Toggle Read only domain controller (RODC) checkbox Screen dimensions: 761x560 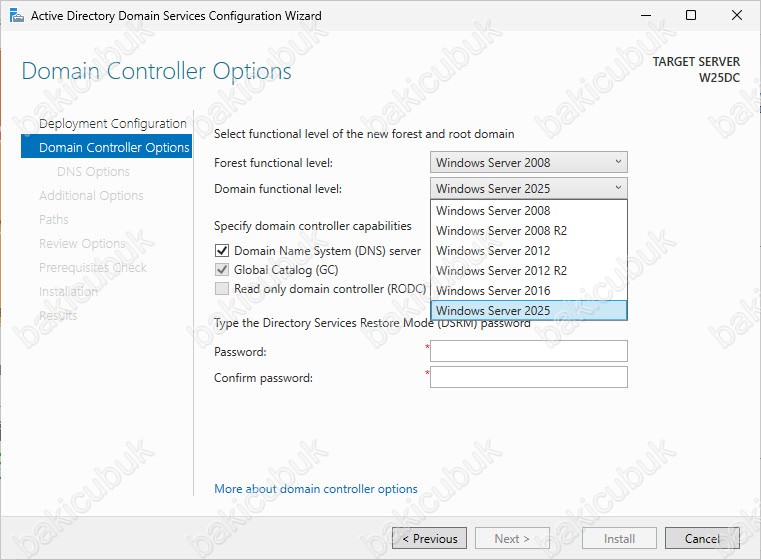[222, 289]
